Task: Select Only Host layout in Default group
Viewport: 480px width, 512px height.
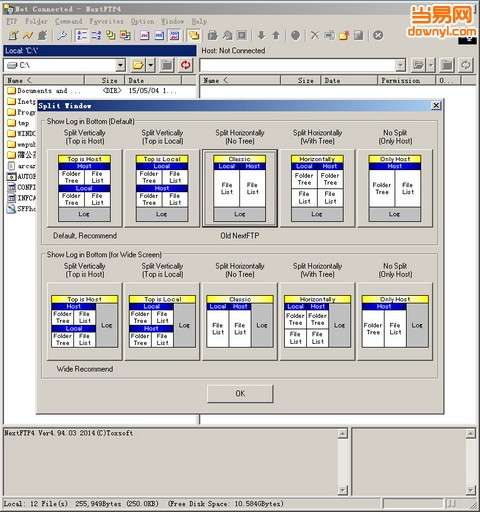Action: point(395,188)
